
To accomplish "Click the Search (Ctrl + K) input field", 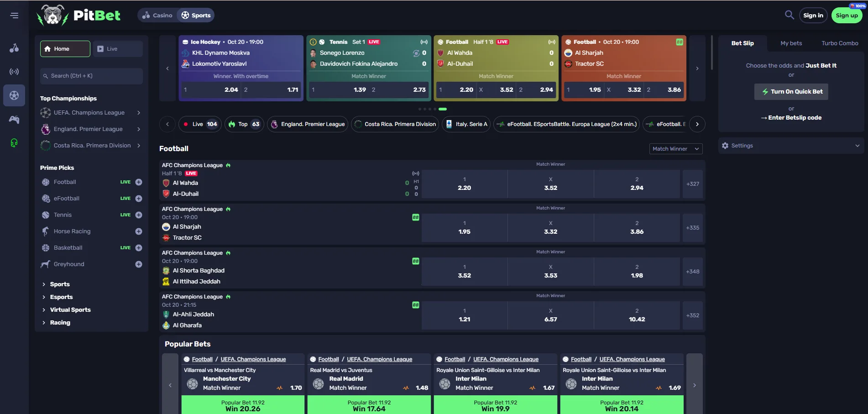I will (x=91, y=76).
